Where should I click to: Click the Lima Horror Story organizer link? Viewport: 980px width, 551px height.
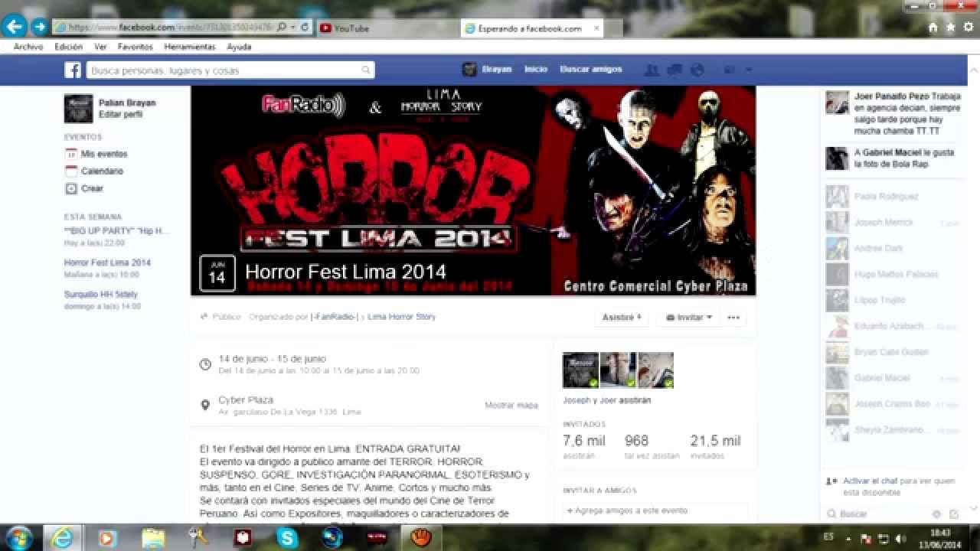pos(401,317)
